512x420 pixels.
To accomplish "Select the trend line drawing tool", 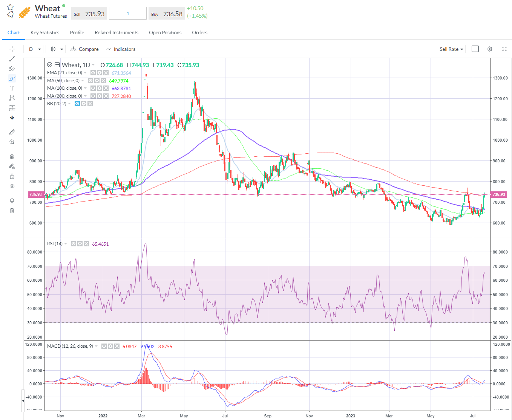I will [x=12, y=58].
